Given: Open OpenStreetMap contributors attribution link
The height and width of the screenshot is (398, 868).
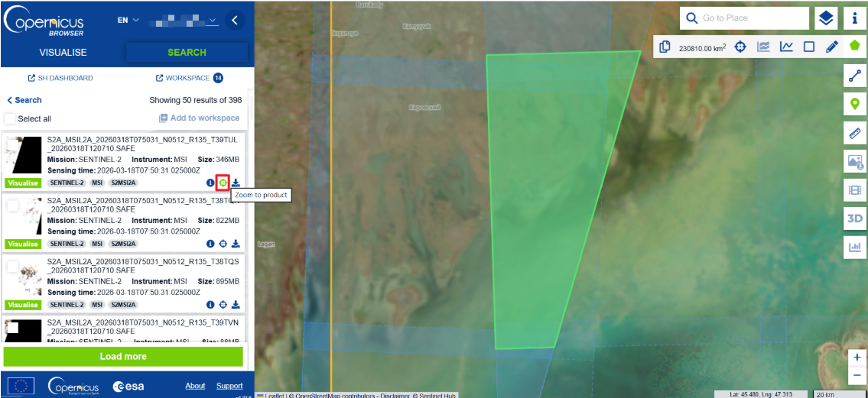Looking at the screenshot, I should [334, 395].
